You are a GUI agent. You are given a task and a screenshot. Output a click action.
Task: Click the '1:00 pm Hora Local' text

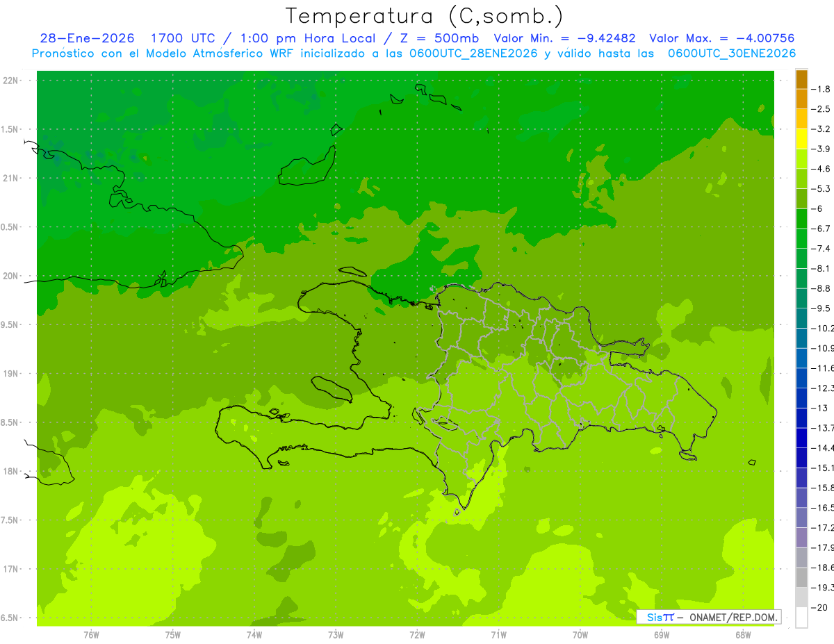(x=309, y=38)
